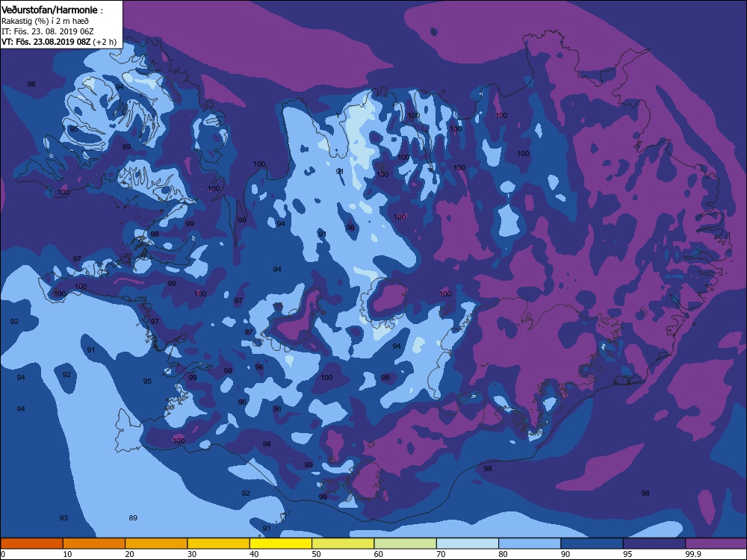Viewport: 747px width, 560px height.
Task: Select the "IT: Fös. 23. 08. 2019 06Z" line
Action: pos(48,31)
